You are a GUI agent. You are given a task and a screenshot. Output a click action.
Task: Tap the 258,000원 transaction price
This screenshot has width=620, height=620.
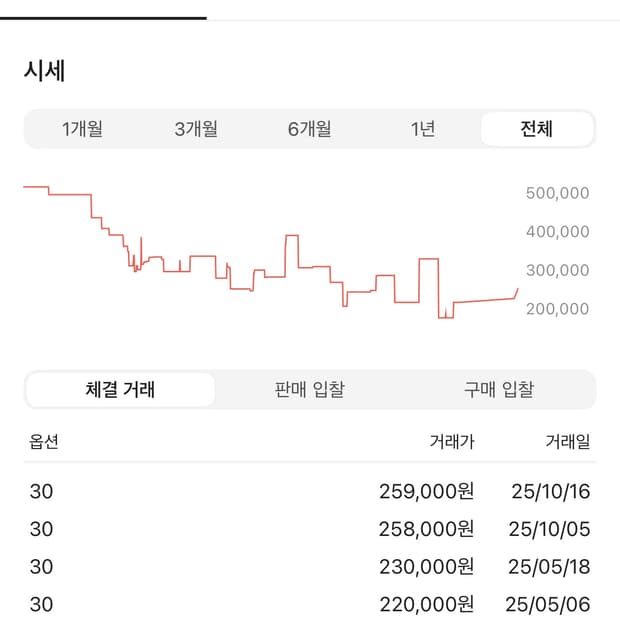coord(427,529)
